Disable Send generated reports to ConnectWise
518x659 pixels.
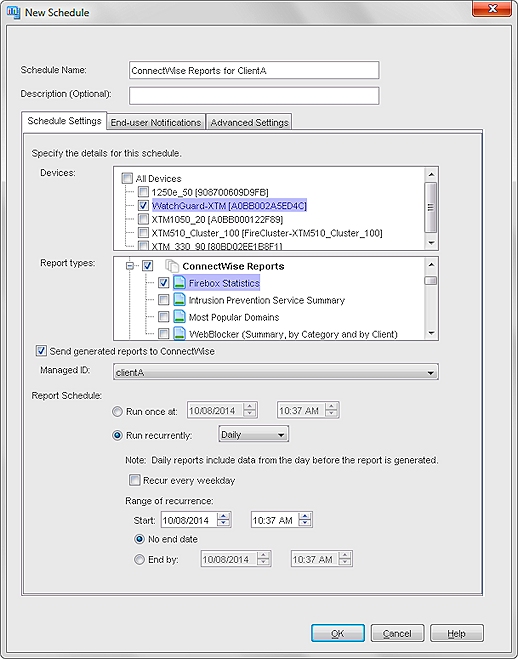[41, 351]
